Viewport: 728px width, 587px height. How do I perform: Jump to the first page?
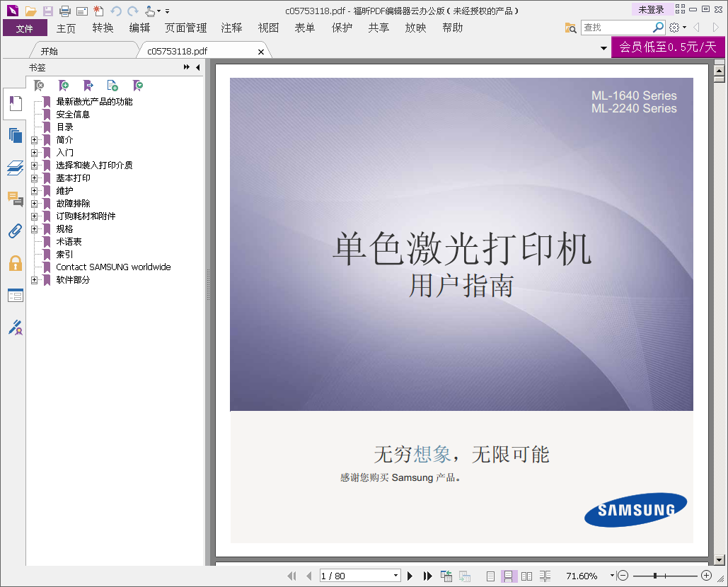click(x=291, y=576)
